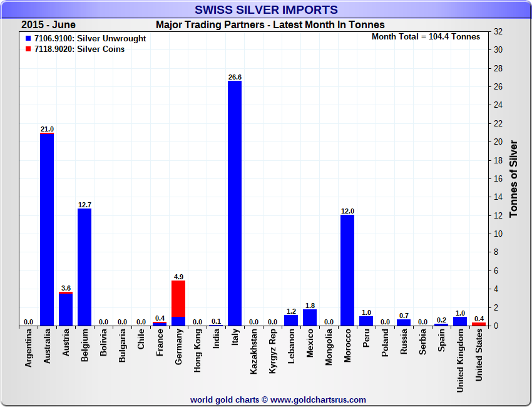This screenshot has height=407, width=532.
Task: Click the blue Mexico bar
Action: (x=310, y=317)
